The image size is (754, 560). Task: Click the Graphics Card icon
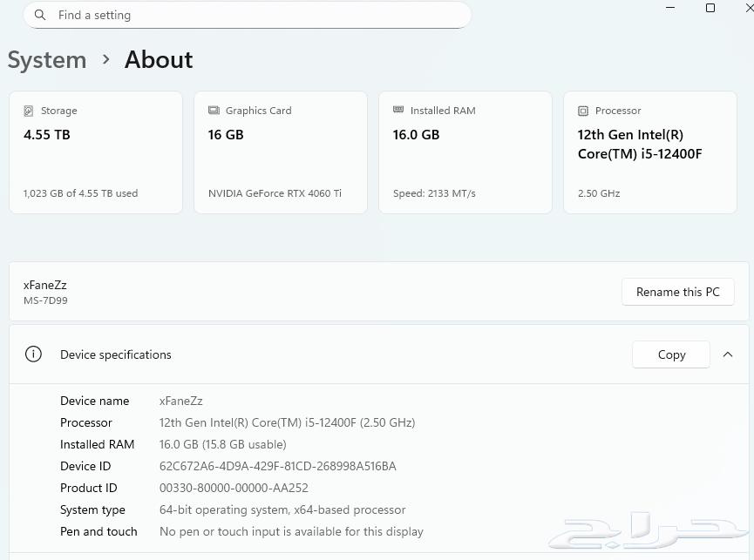(214, 111)
